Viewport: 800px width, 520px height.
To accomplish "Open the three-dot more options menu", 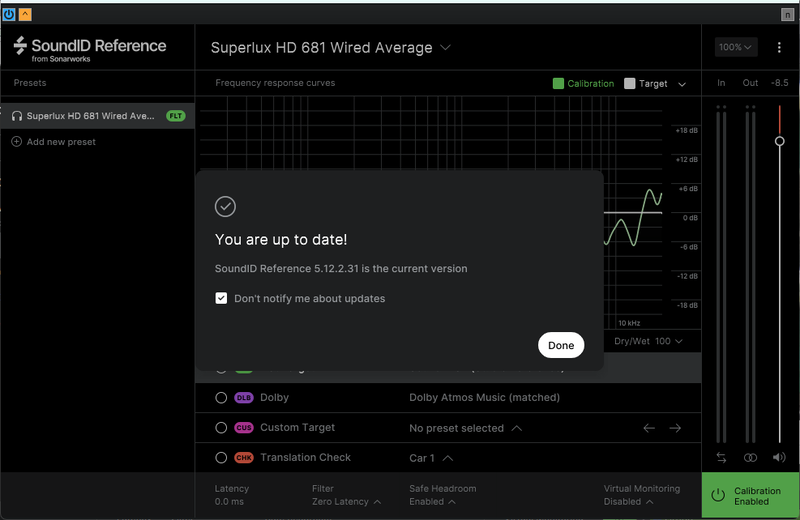I will pos(779,47).
